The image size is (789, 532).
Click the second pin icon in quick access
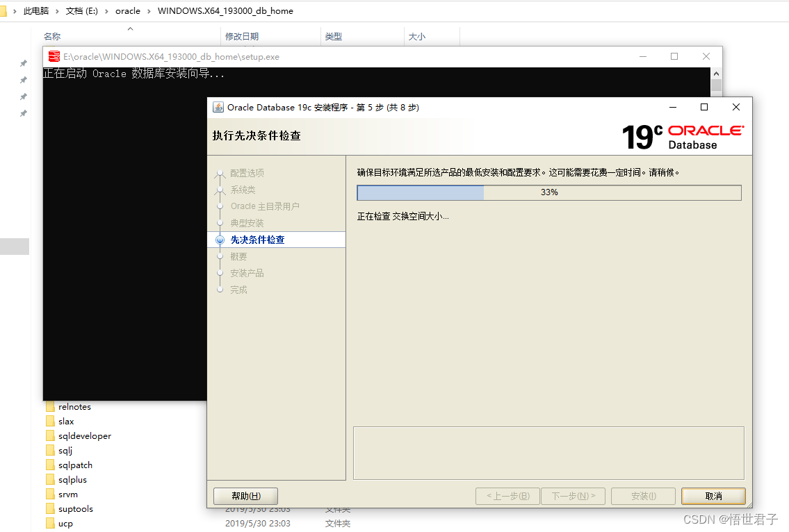tap(23, 80)
